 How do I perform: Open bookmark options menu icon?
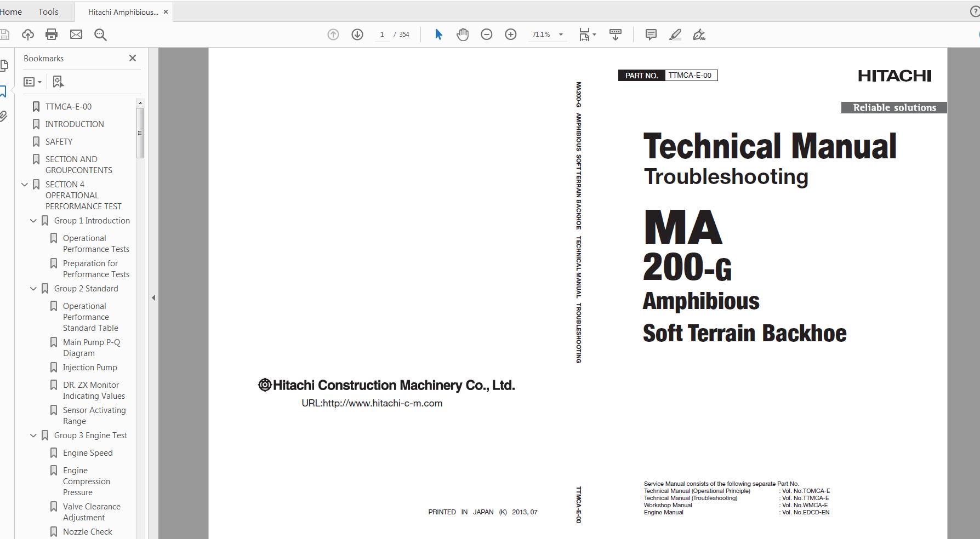click(x=32, y=82)
